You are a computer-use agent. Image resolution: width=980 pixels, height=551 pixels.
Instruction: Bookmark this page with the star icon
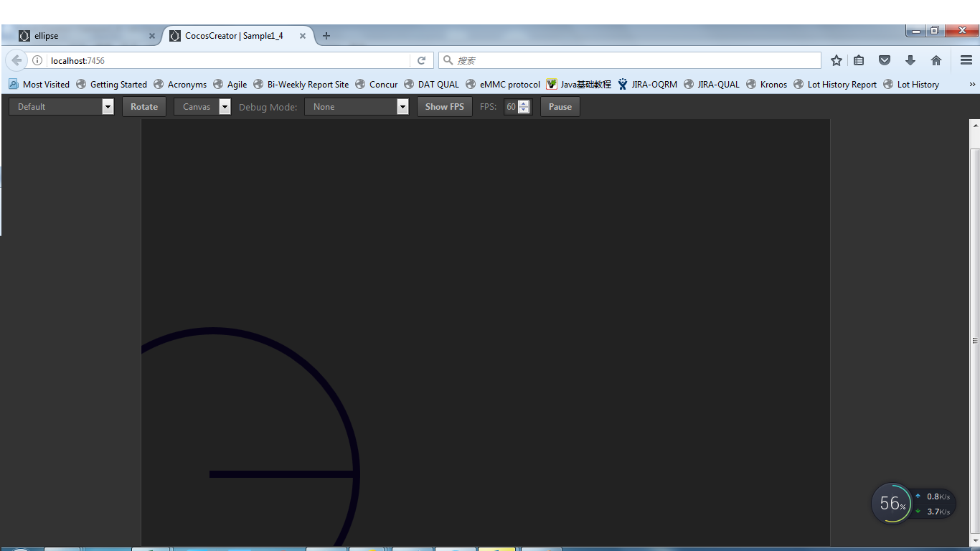click(837, 61)
